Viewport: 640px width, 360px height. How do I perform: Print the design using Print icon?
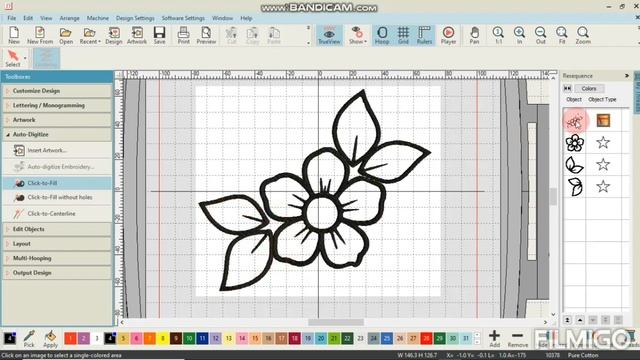click(x=184, y=35)
